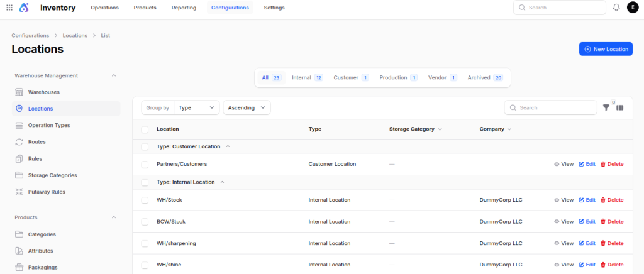Screen dimensions: 644x274
Task: Switch to the Archived tab
Action: click(x=486, y=77)
